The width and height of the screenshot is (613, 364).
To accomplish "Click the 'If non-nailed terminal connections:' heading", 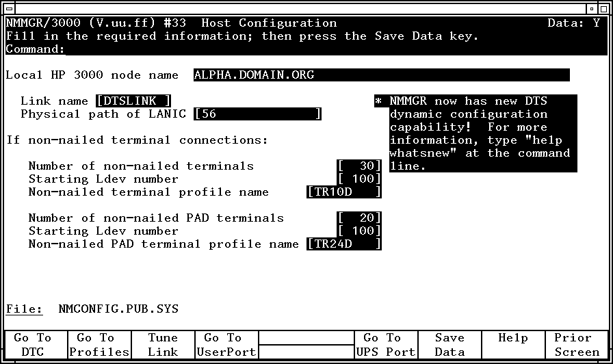I will (138, 140).
